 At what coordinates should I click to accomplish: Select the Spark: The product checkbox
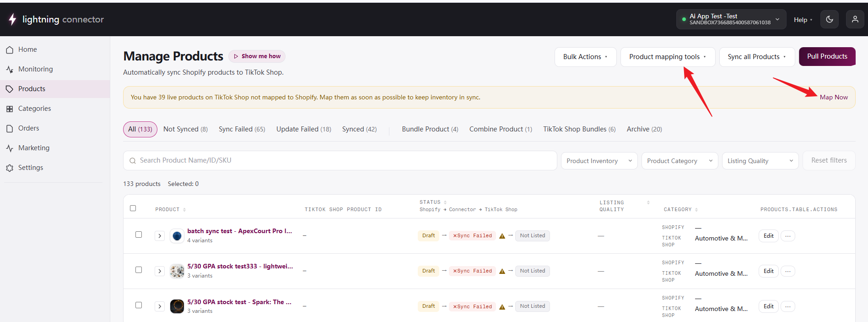[139, 305]
